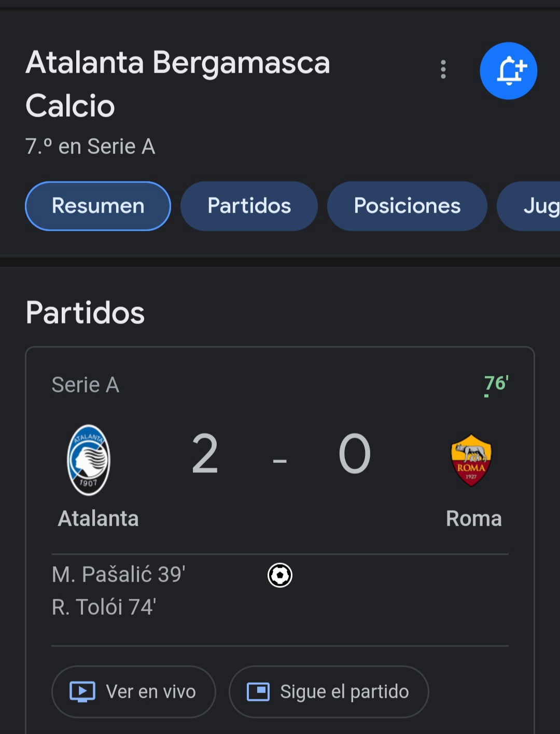Tap the picture-in-picture icon in Sigue el partido
Image resolution: width=560 pixels, height=734 pixels.
(258, 691)
